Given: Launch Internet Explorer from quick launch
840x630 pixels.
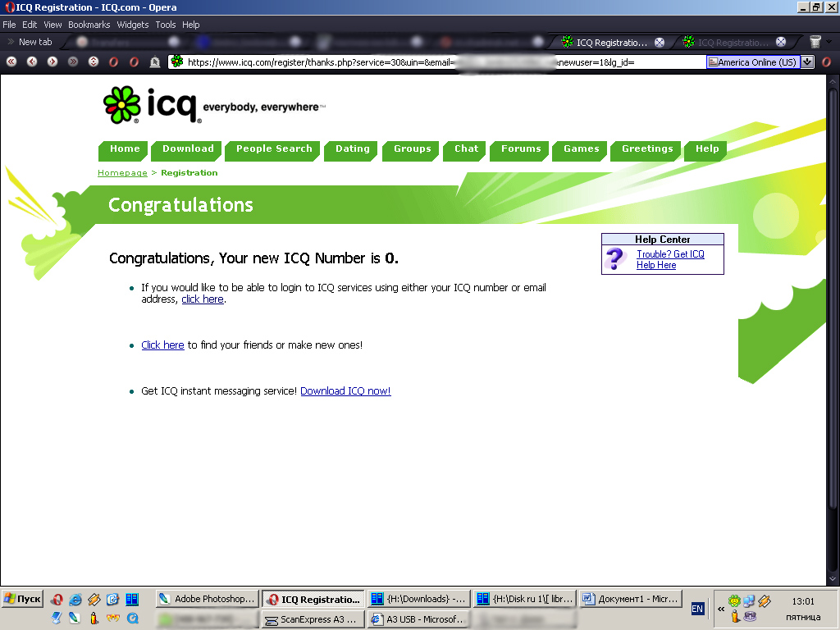Looking at the screenshot, I should tap(75, 600).
